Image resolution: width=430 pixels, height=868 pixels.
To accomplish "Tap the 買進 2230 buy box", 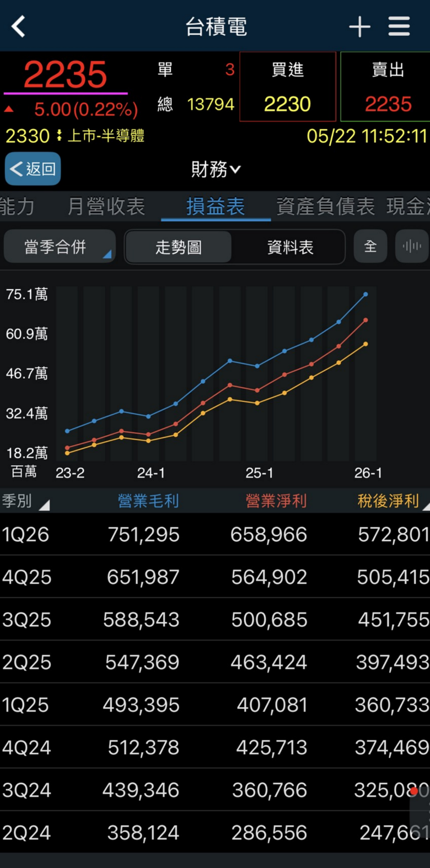I will pyautogui.click(x=288, y=86).
